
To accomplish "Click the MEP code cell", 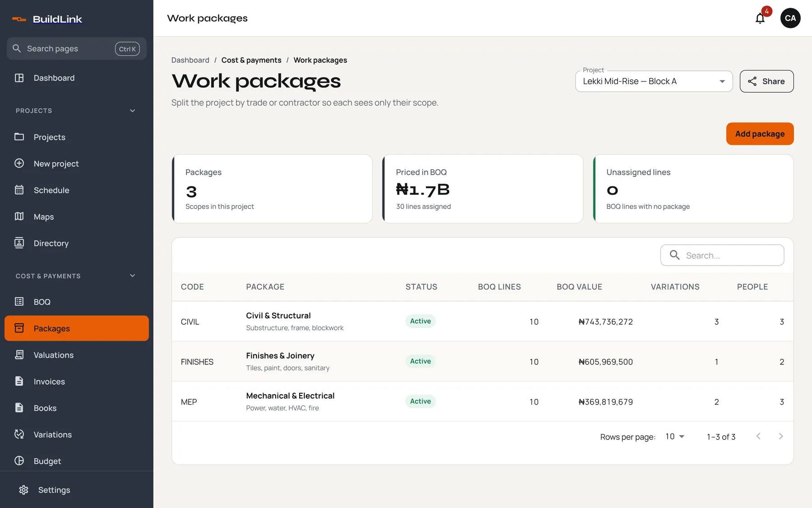I will tap(189, 402).
